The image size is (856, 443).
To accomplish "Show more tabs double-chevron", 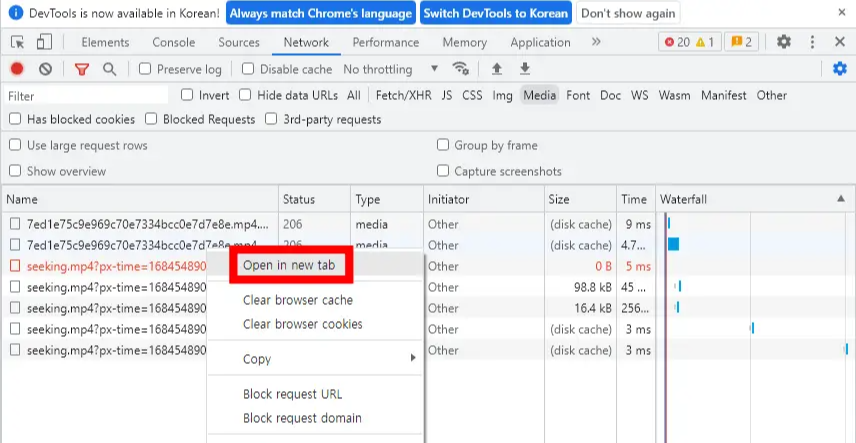I will [596, 42].
